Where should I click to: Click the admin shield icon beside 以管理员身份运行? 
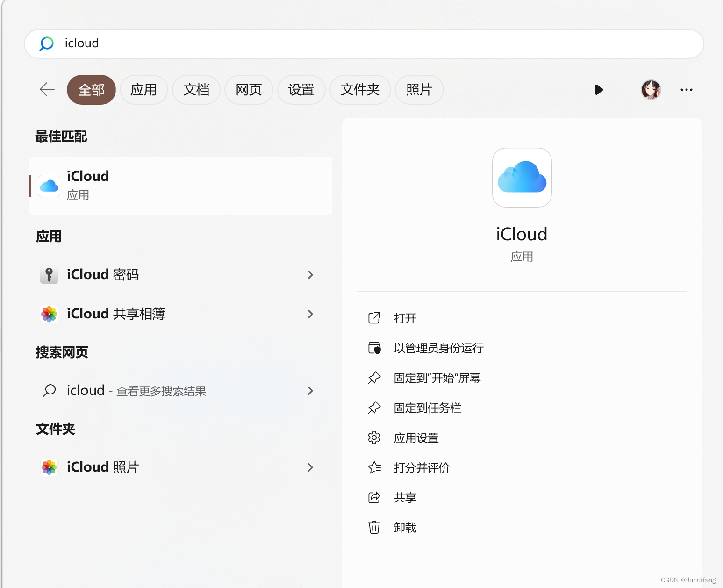click(374, 348)
